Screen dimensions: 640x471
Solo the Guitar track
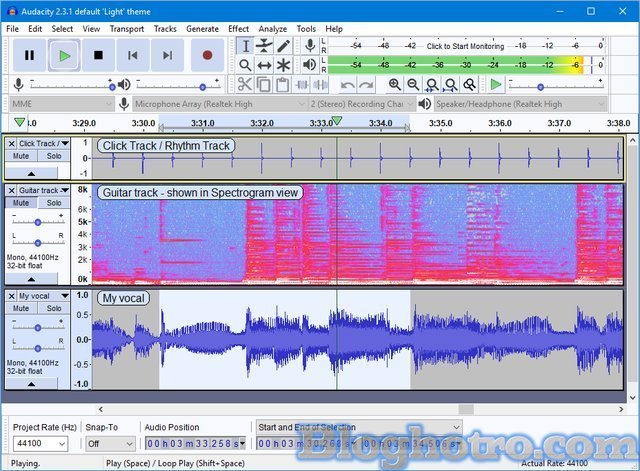point(54,203)
